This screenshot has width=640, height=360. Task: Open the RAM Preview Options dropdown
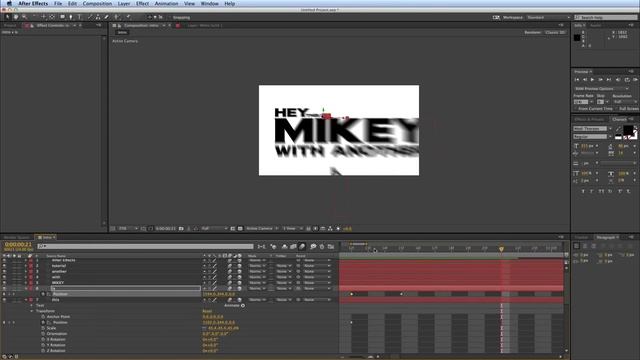pyautogui.click(x=602, y=89)
